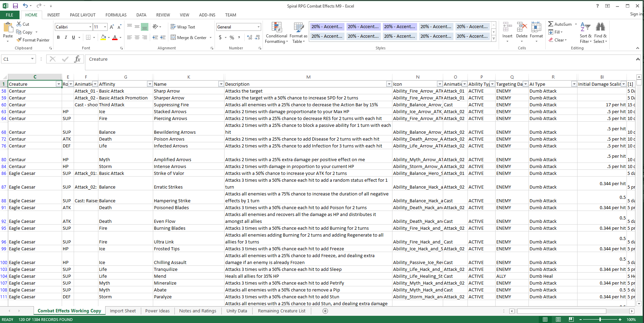Expand the Font name dropdown showing Calibri
Viewport: 644px width, 323px height.
(x=90, y=27)
